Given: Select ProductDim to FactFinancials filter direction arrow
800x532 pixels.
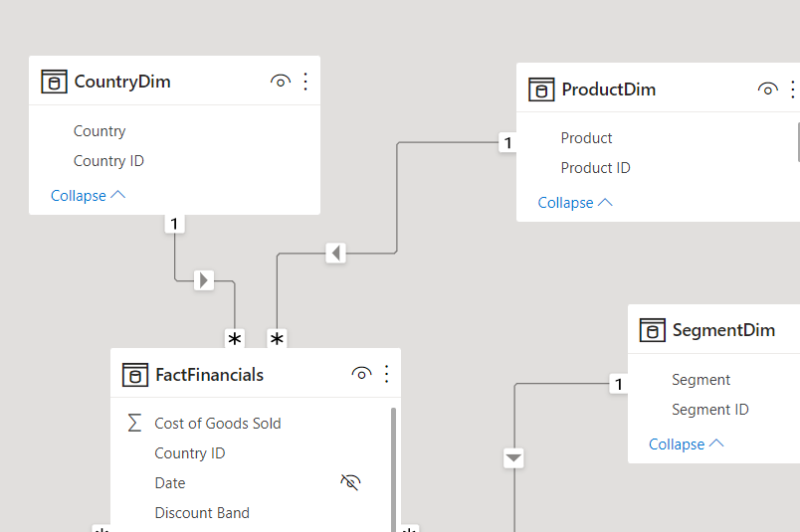Looking at the screenshot, I should tap(335, 253).
